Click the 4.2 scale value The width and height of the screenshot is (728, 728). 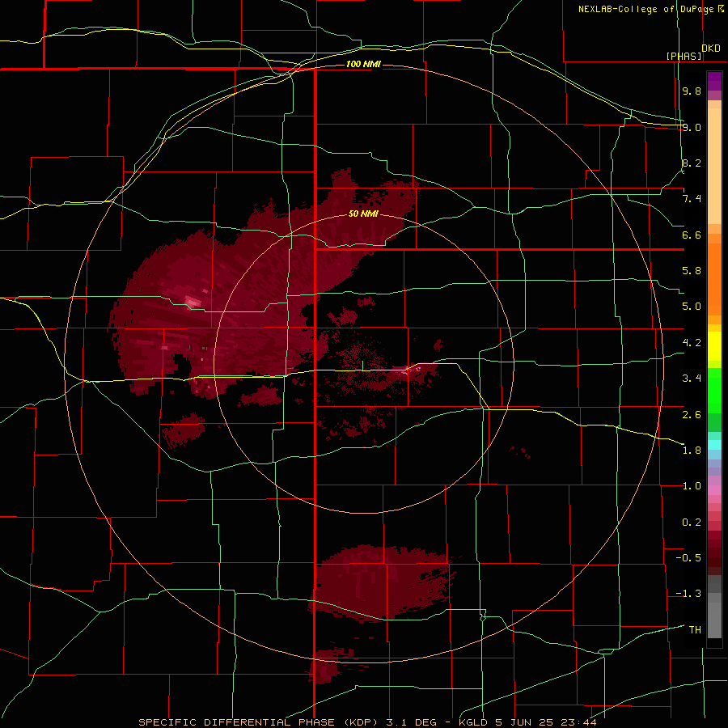[x=692, y=343]
